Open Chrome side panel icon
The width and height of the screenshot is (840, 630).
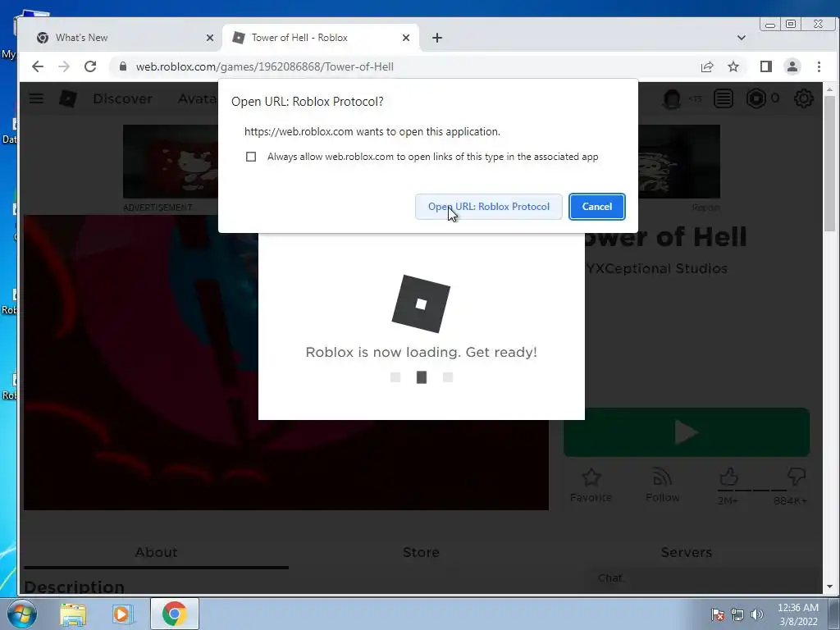point(766,66)
